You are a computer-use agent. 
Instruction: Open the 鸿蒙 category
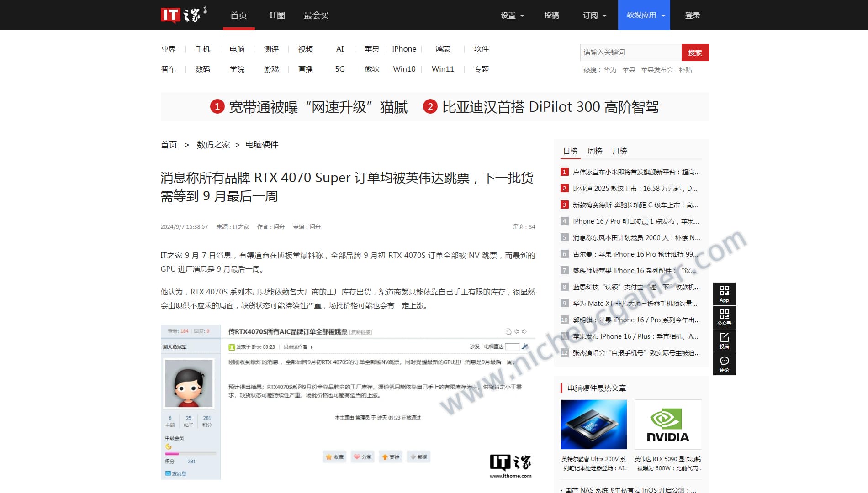pyautogui.click(x=443, y=49)
